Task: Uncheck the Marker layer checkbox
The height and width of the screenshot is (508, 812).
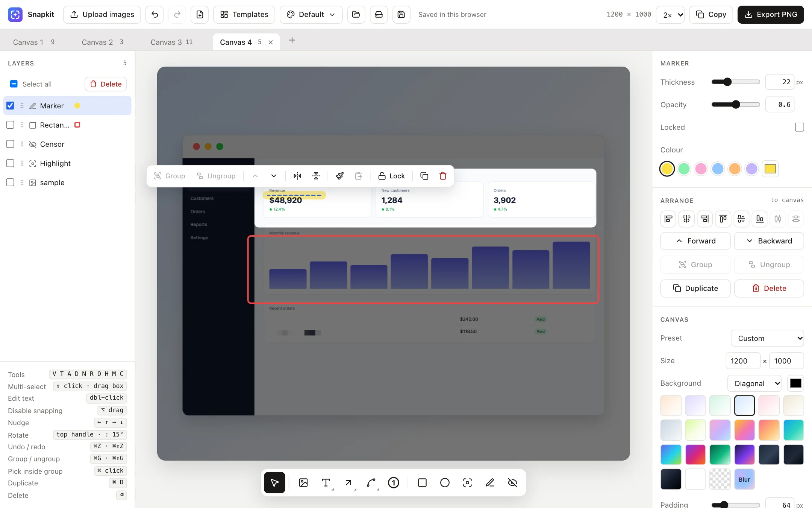Action: pos(11,106)
